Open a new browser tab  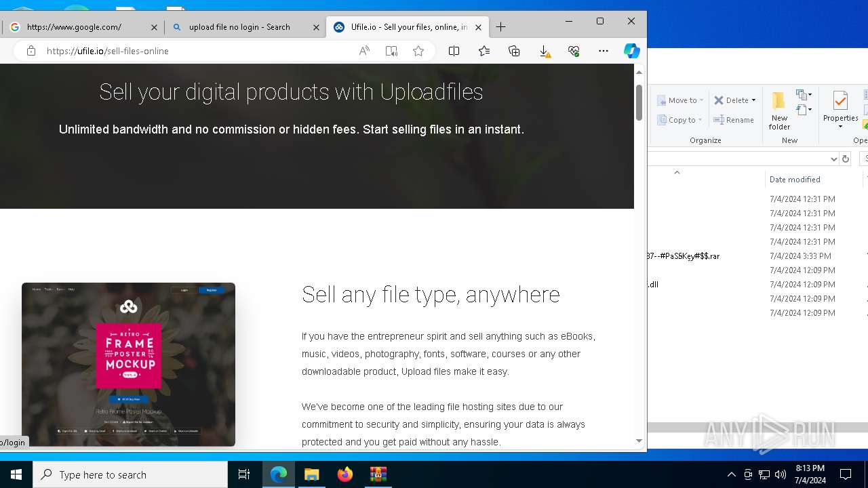tap(500, 27)
